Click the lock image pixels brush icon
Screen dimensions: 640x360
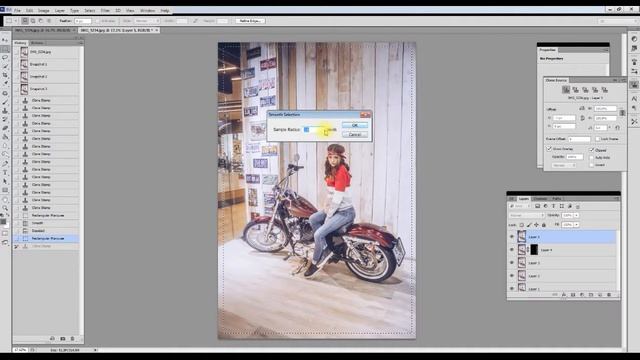pyautogui.click(x=529, y=225)
